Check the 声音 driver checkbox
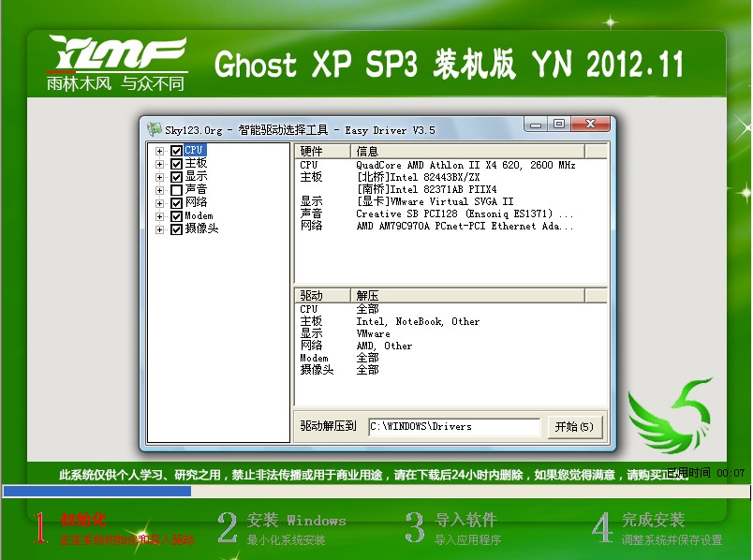Screen dimensions: 753x560 176,190
